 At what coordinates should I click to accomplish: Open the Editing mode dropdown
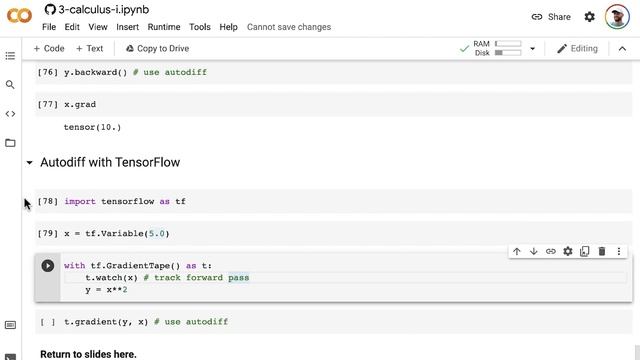(x=578, y=49)
